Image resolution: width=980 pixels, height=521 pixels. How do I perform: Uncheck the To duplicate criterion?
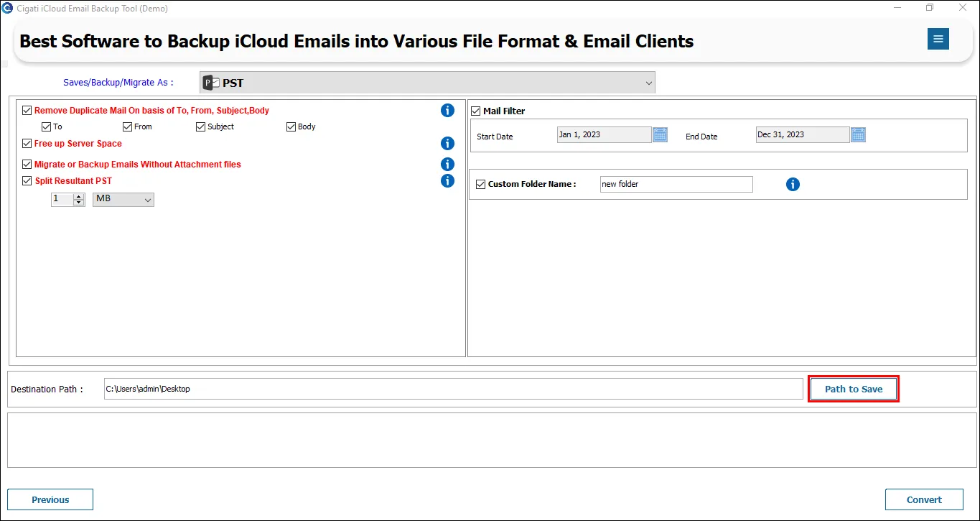point(47,127)
